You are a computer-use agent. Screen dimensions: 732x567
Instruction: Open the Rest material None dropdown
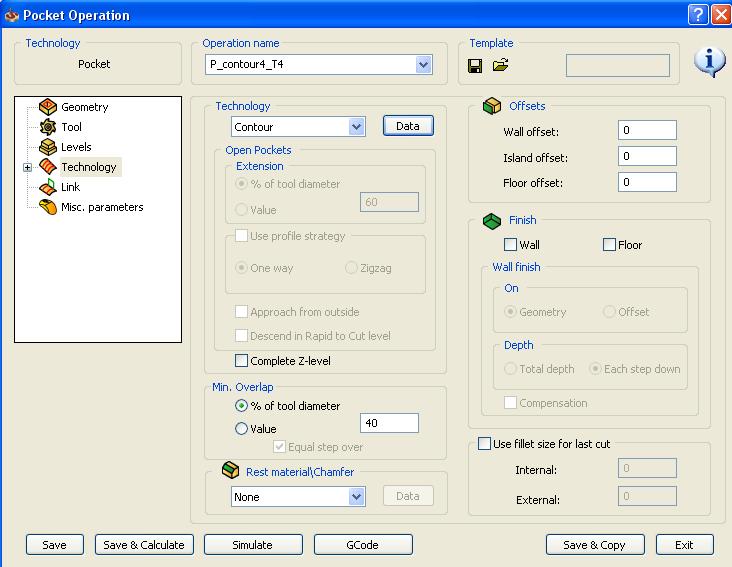tap(356, 497)
